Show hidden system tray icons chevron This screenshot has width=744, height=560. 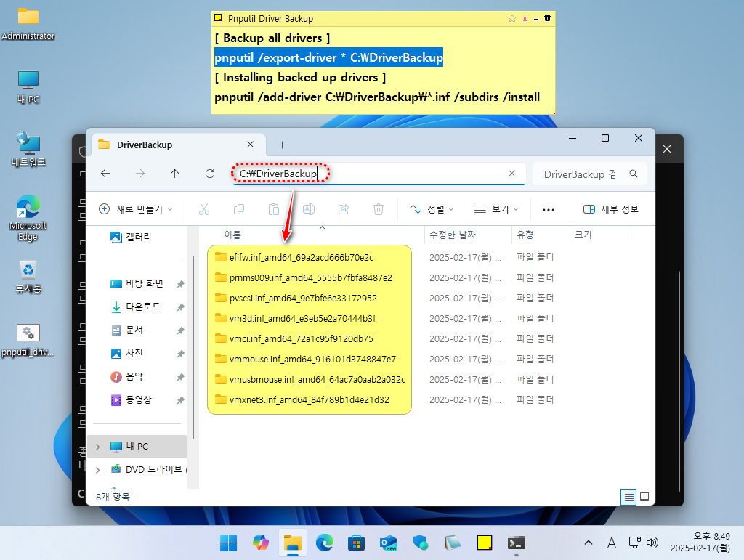pos(589,543)
